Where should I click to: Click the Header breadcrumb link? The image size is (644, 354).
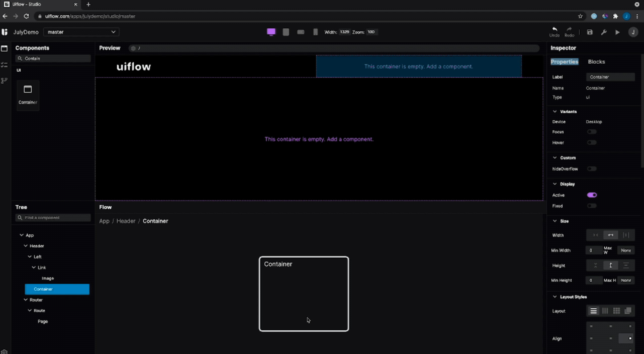[x=126, y=221]
